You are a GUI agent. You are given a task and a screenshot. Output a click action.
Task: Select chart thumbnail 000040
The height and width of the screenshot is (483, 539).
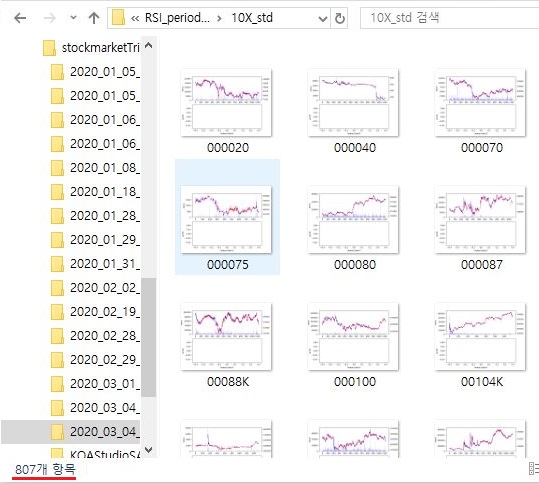353,102
